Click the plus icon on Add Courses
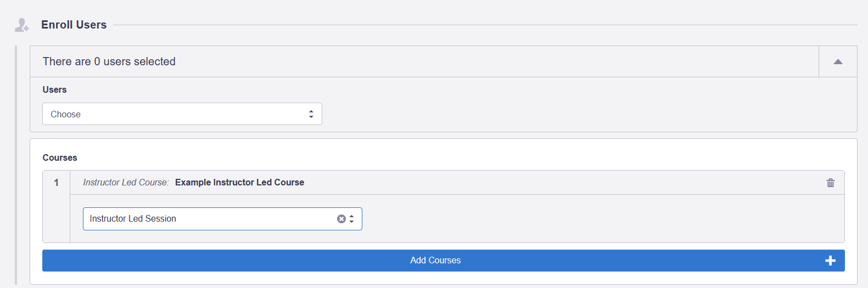Screen dimensions: 868x288 click(830, 261)
